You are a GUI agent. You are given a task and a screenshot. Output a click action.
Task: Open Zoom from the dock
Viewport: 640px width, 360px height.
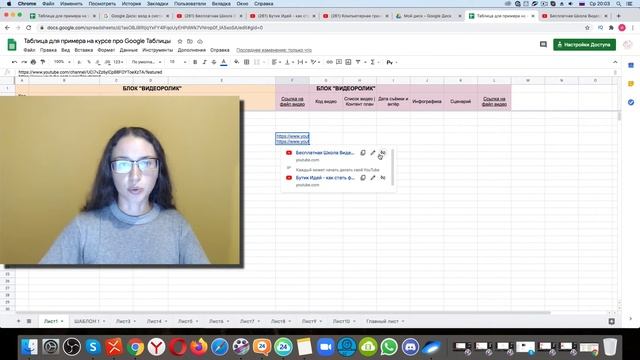click(325, 347)
